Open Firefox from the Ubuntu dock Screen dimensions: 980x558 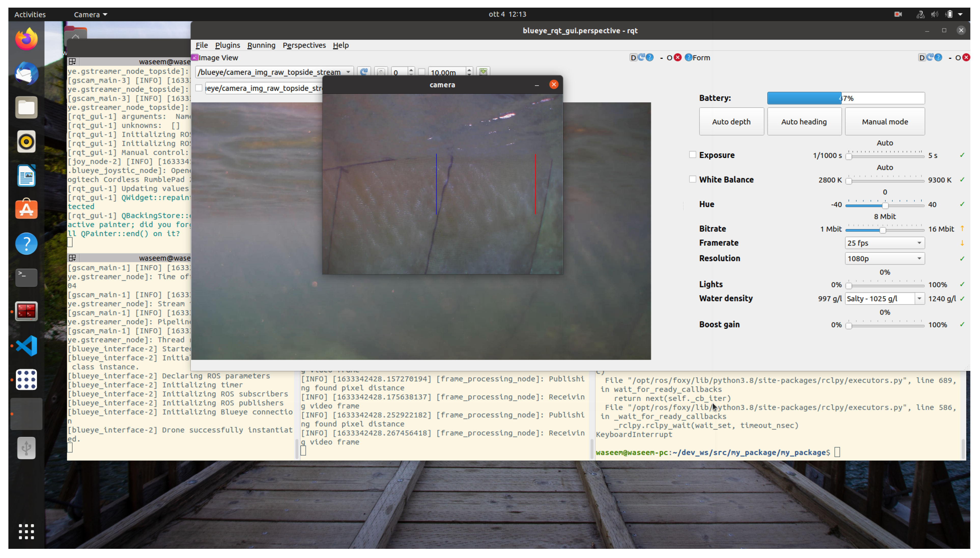click(26, 39)
